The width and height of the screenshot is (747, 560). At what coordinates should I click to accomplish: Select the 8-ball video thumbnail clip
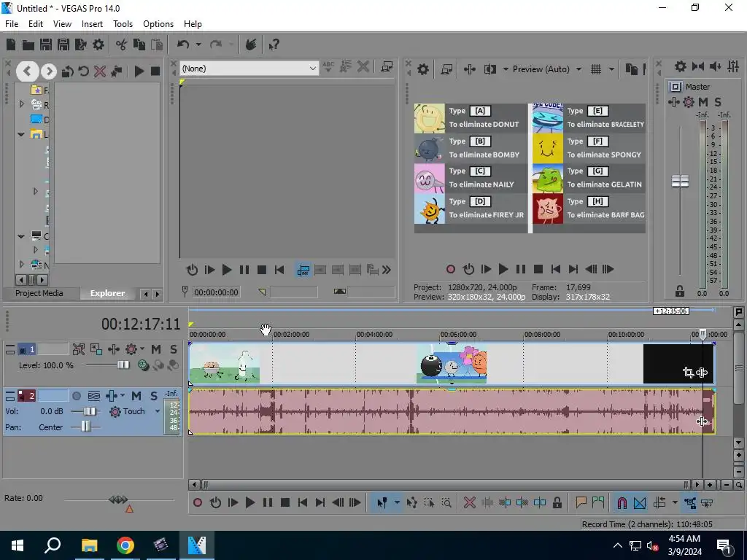452,364
